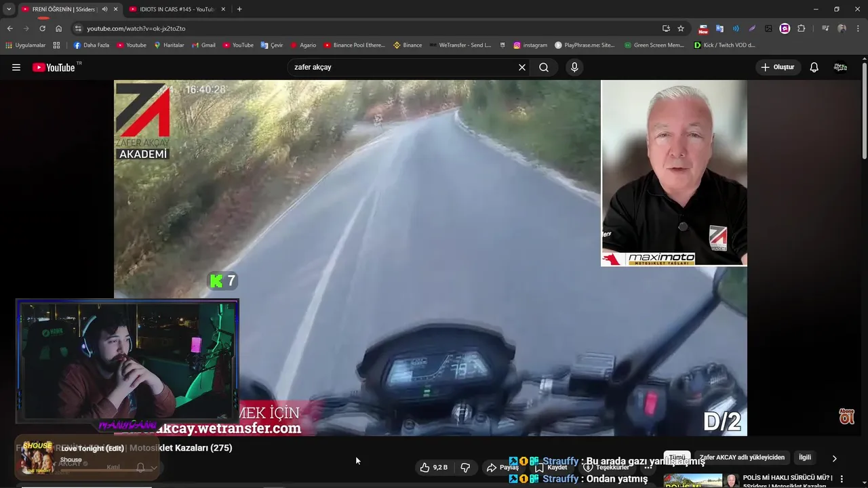Open the Chrome extensions puzzle menu
868x488 pixels.
point(801,28)
